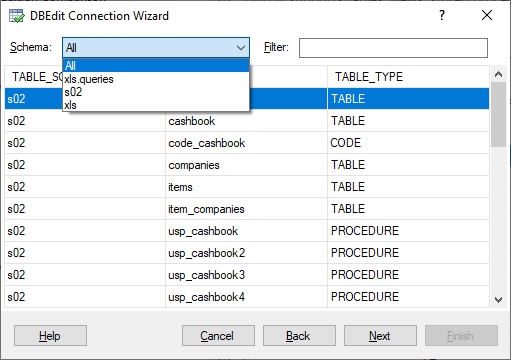
Task: Click PROCEDURE cell of usp_cashbook4 row
Action: 408,297
